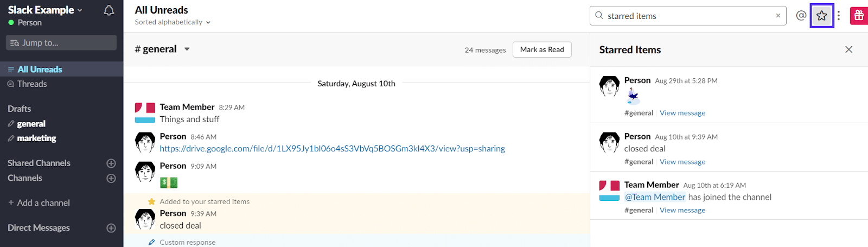Image resolution: width=868 pixels, height=247 pixels.
Task: Click the Mark as Read button
Action: click(x=542, y=49)
